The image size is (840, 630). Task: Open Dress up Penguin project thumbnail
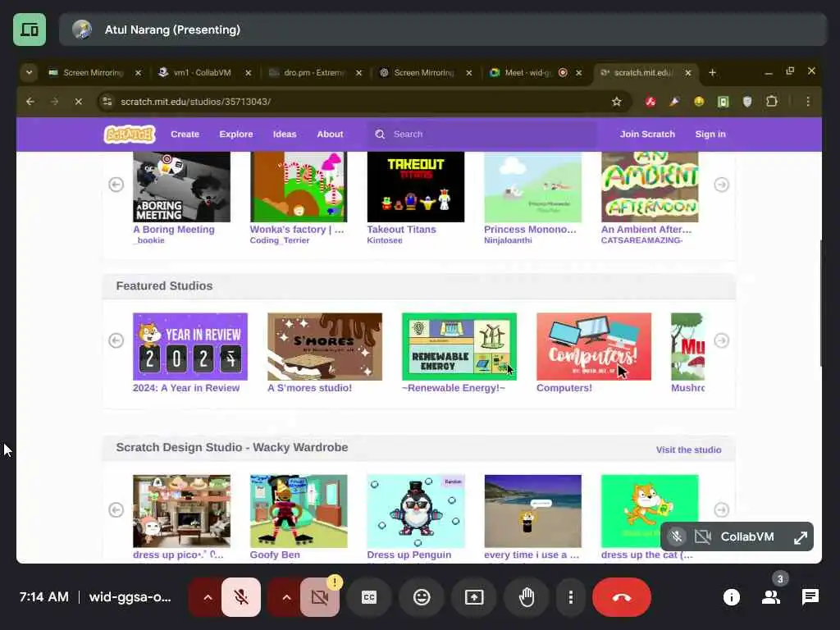tap(416, 511)
